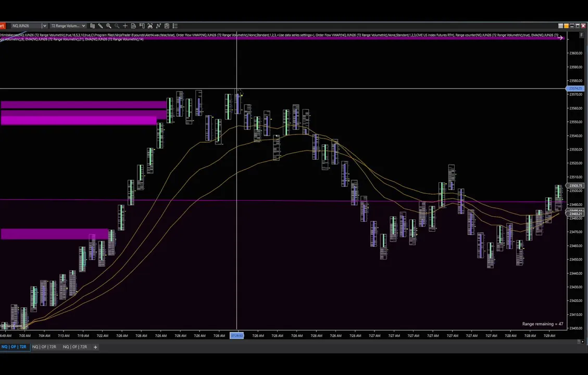Image resolution: width=588 pixels, height=375 pixels.
Task: Add a new chart tab with plus
Action: pos(95,347)
